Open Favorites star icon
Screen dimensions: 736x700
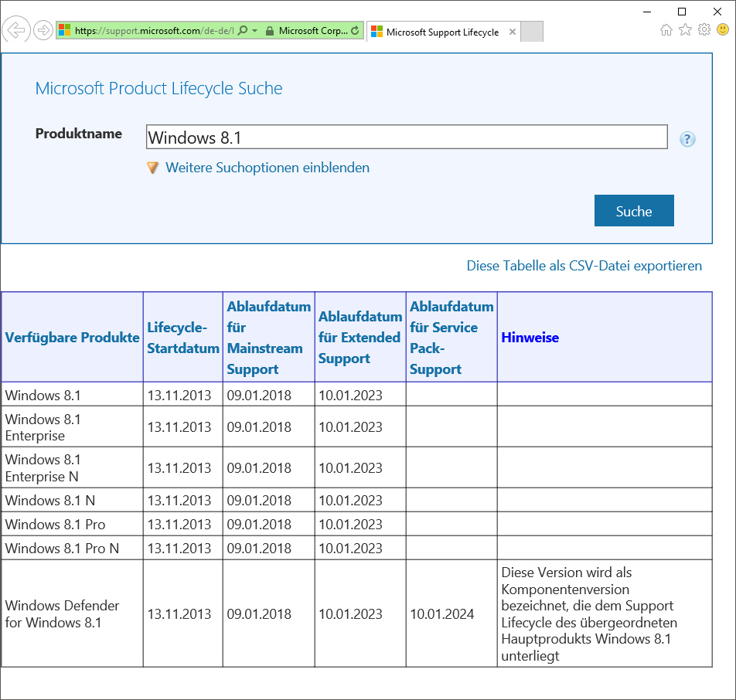[x=685, y=30]
